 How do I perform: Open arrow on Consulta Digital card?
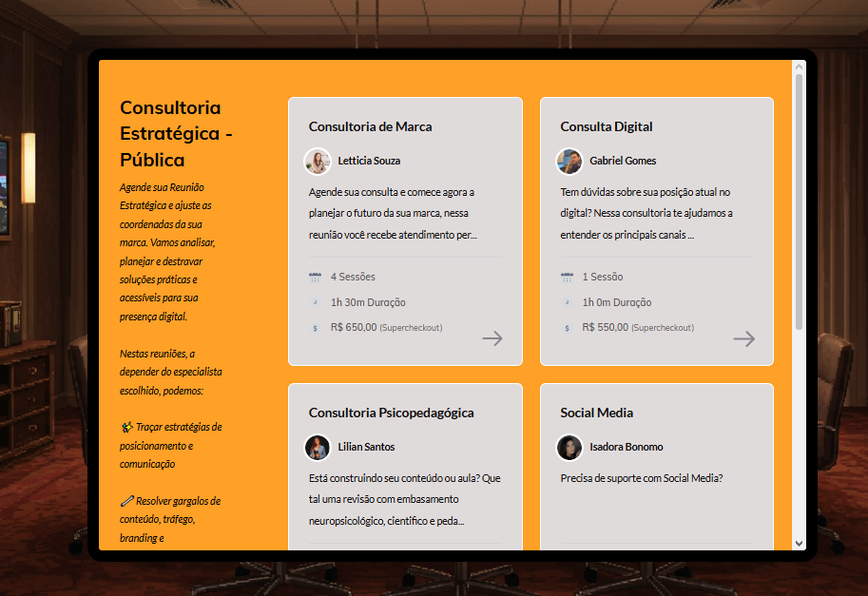click(x=744, y=338)
